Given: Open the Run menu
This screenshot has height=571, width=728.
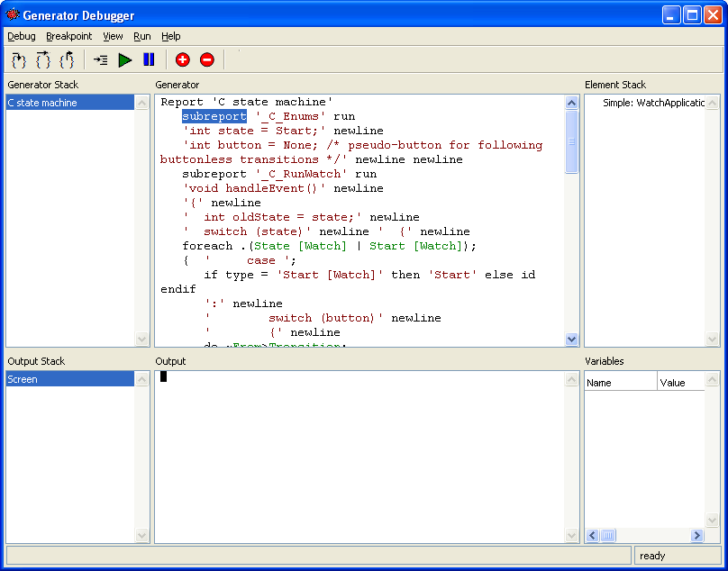Looking at the screenshot, I should tap(142, 36).
